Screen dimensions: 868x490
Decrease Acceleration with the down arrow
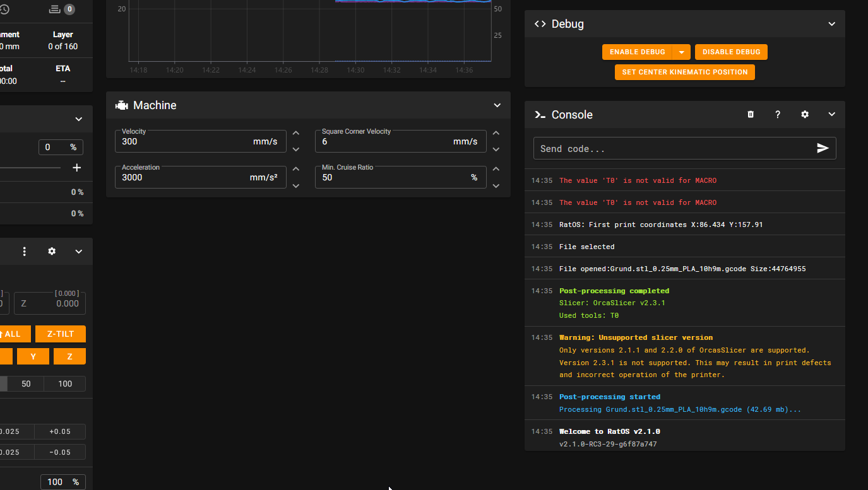pos(296,185)
